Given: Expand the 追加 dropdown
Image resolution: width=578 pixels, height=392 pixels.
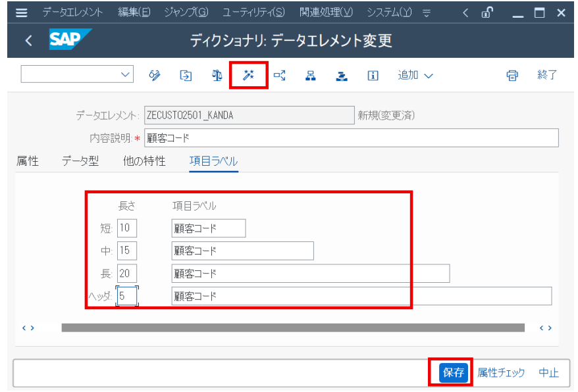Looking at the screenshot, I should point(415,76).
